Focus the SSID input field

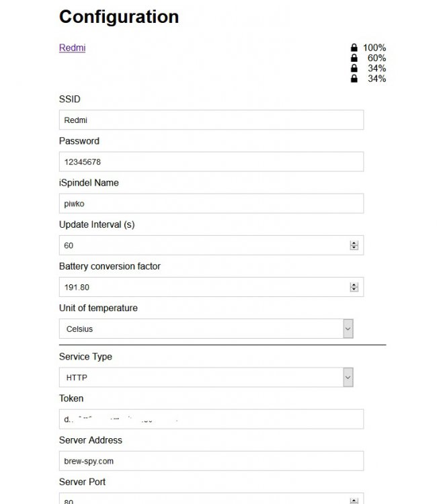(x=211, y=120)
